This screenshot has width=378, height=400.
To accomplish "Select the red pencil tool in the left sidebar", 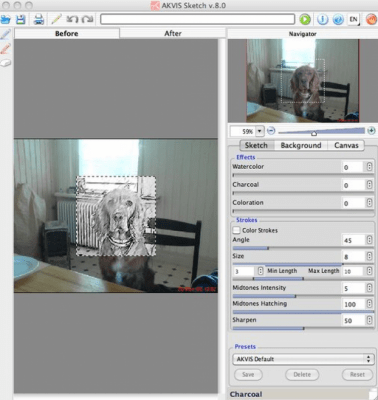I will pyautogui.click(x=5, y=49).
